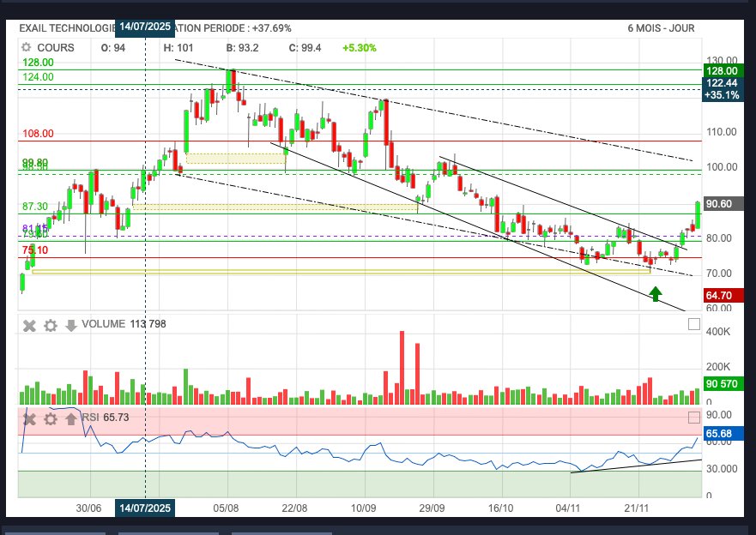
Task: Move the VOLUME panel down
Action: [x=70, y=325]
